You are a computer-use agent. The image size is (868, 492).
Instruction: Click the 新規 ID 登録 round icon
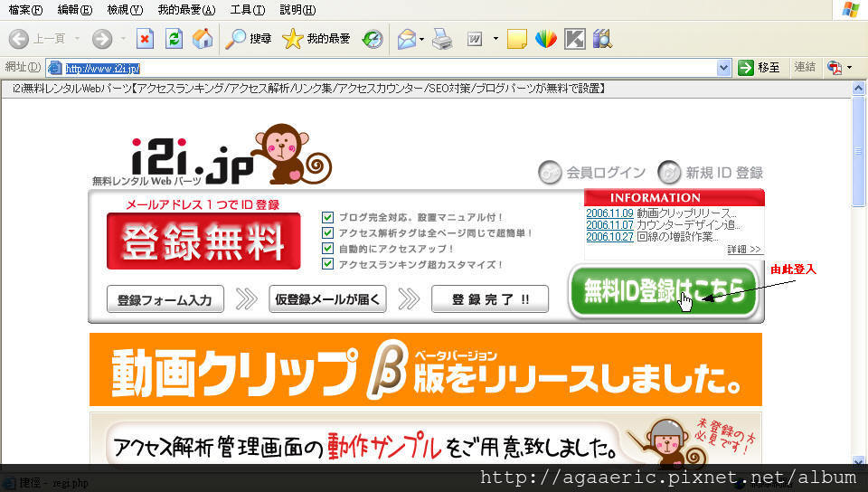669,172
